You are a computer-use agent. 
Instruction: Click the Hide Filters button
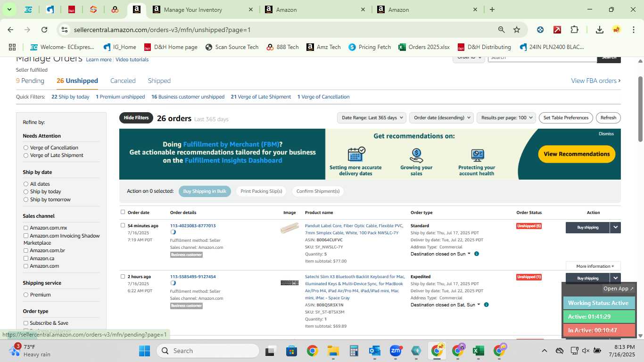coord(136,118)
